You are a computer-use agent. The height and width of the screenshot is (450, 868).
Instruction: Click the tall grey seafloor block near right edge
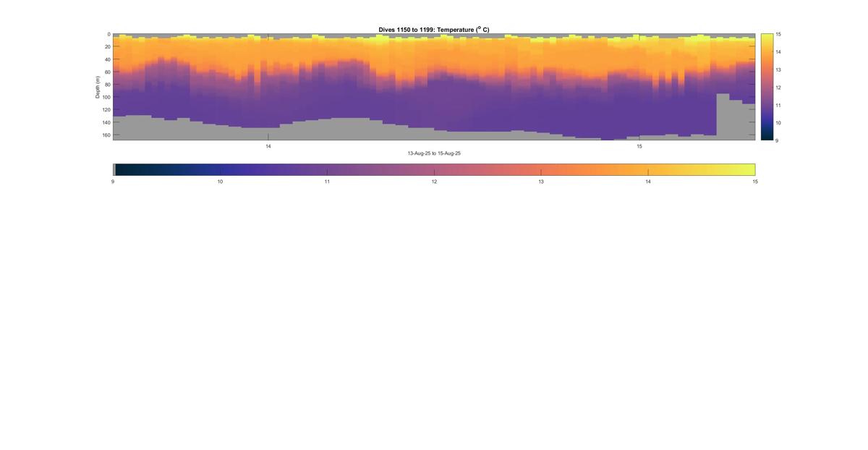pyautogui.click(x=723, y=116)
